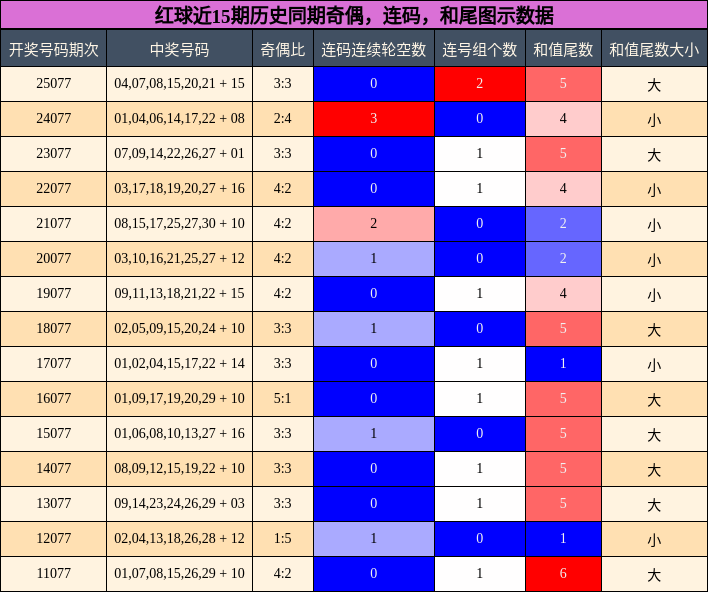This screenshot has width=708, height=592.
Task: Click the 3:3 odd-even ratio in row 13077
Action: point(283,503)
